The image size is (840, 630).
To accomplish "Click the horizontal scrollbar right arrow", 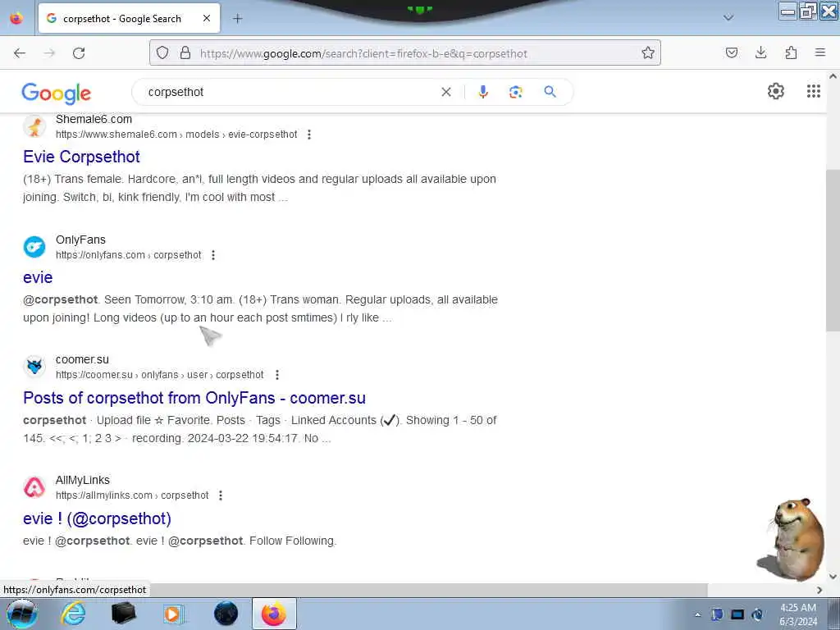I will [819, 590].
